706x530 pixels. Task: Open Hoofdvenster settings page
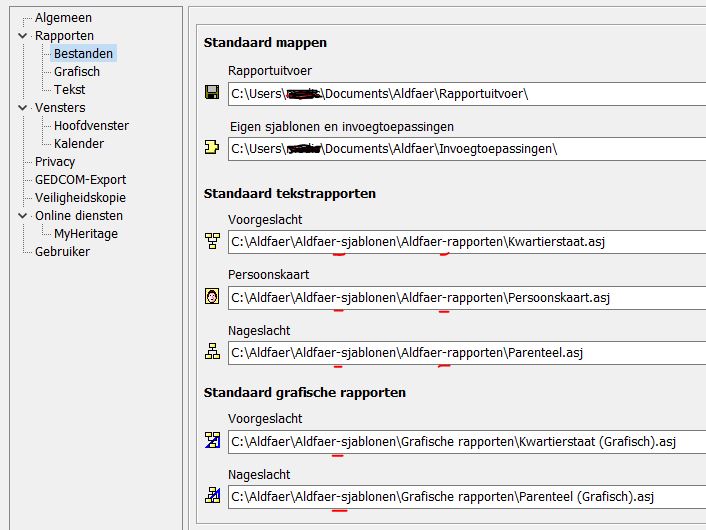90,126
